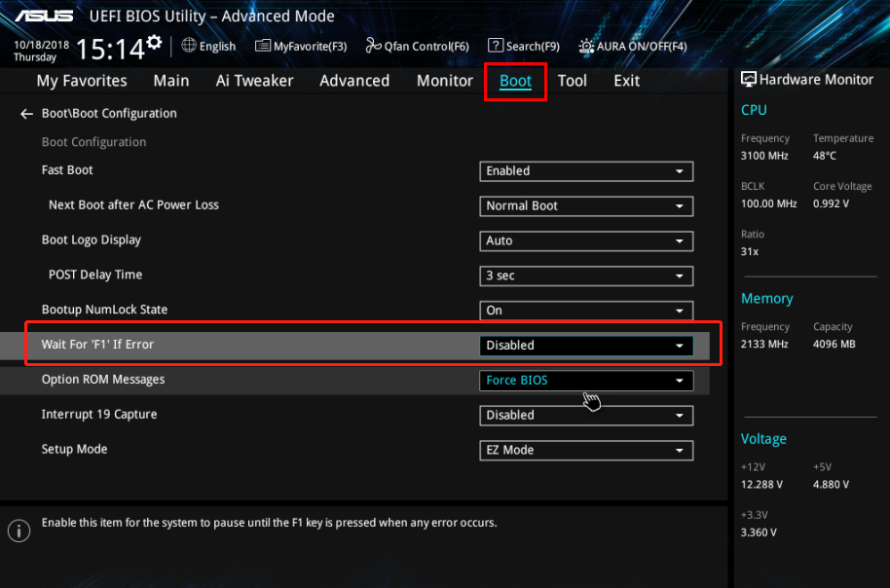
Task: Click the settings gear icon beside the clock
Action: [x=153, y=44]
